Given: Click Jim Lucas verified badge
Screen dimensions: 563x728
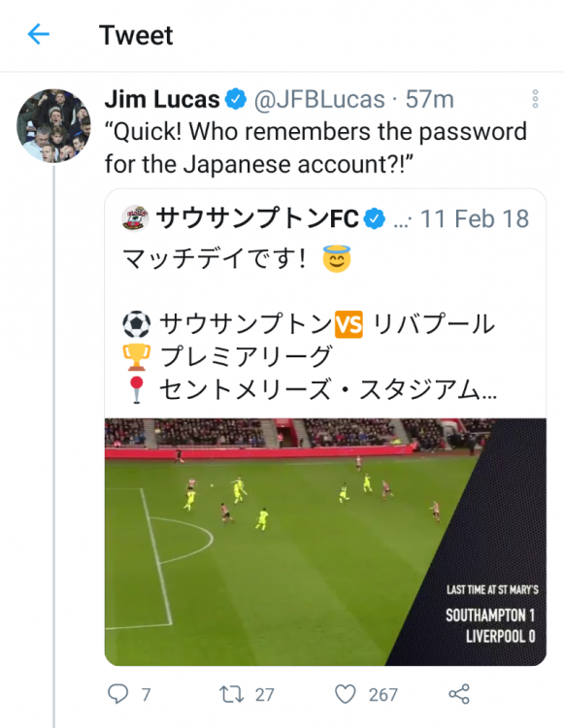Looking at the screenshot, I should (236, 99).
